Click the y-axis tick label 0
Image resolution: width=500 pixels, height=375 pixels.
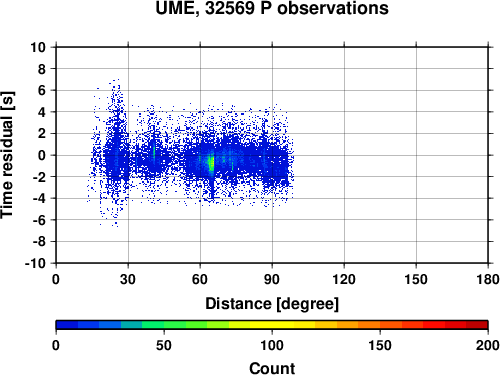[42, 155]
